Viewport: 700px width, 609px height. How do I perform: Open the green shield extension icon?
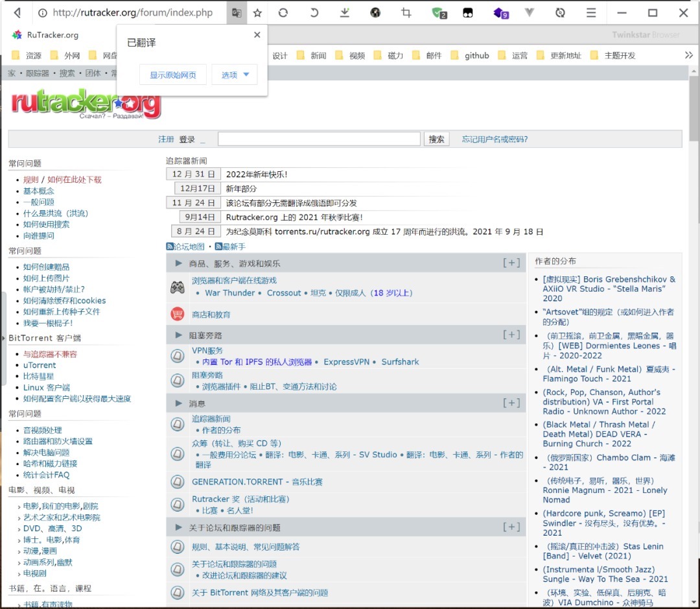439,13
